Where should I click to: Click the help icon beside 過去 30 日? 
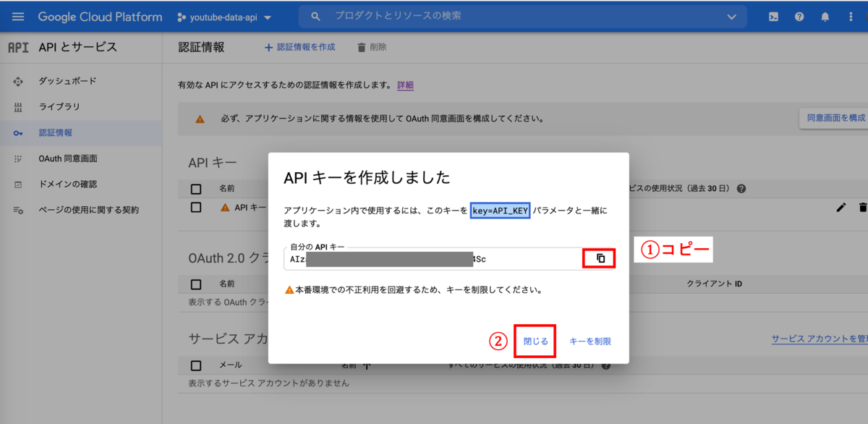(x=741, y=189)
